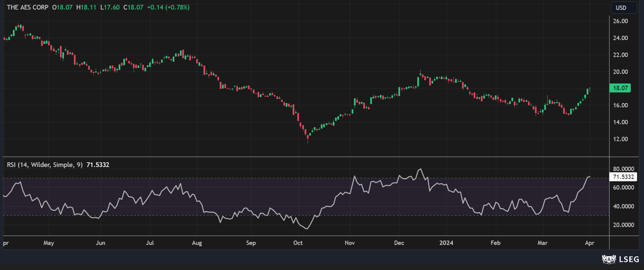Click the green 18.07 current price tag
This screenshot has height=270, width=644.
click(620, 88)
